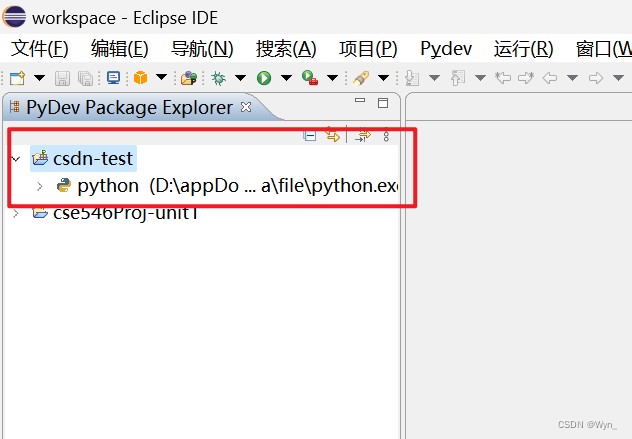
Task: Open External Tools dropdown arrow
Action: pyautogui.click(x=333, y=77)
